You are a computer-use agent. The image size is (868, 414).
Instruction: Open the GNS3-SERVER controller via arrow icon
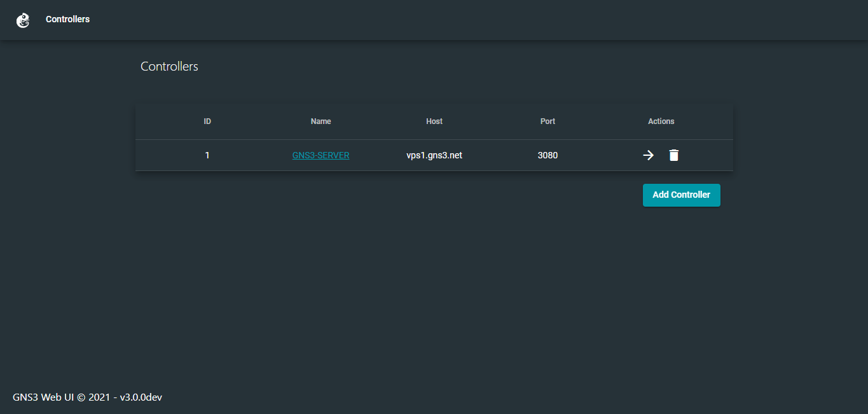[x=648, y=155]
